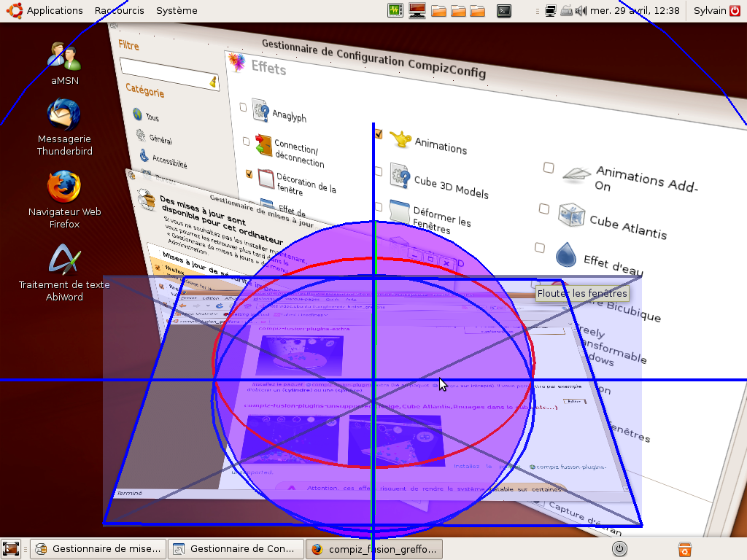Toggle the Animations Add-On checkbox

(x=549, y=168)
